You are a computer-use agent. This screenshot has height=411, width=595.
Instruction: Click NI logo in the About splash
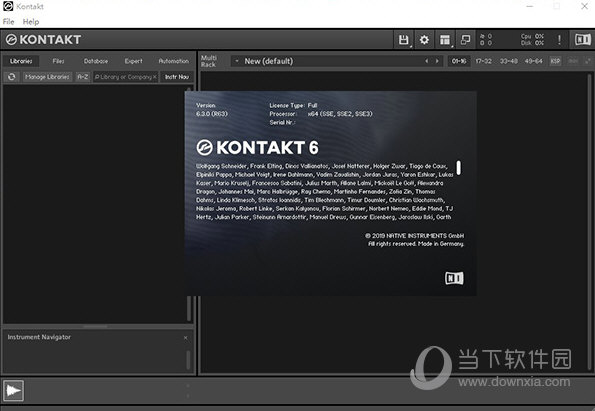(x=454, y=278)
